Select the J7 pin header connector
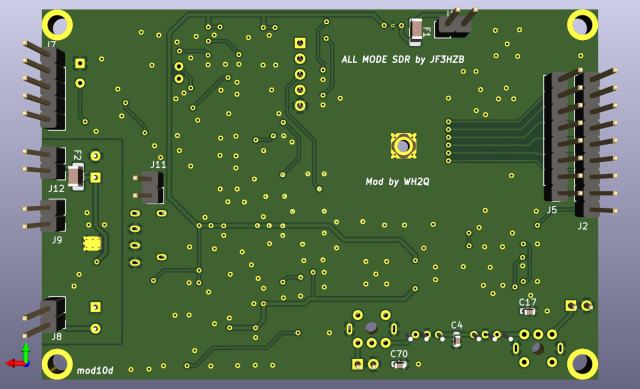The image size is (640, 389). pyautogui.click(x=44, y=85)
